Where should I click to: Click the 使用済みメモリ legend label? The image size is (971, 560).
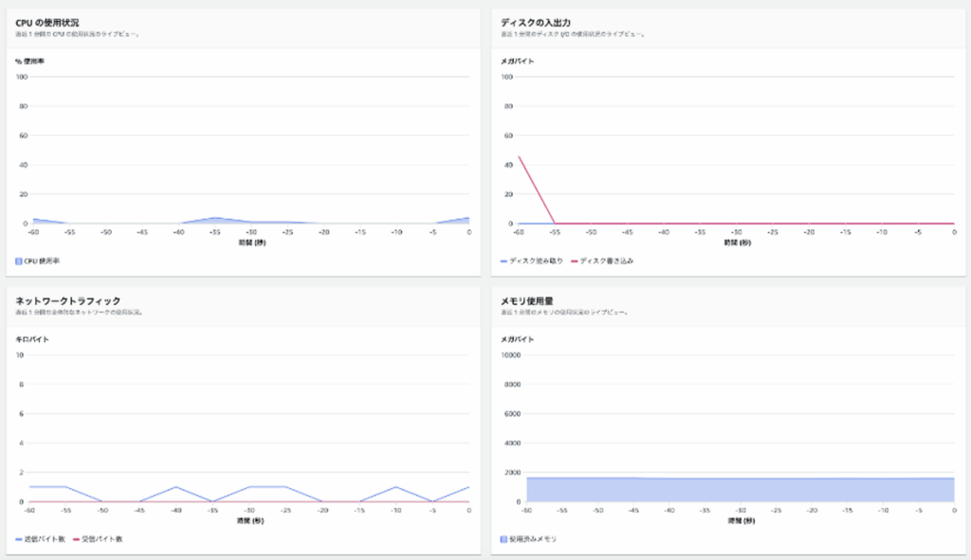(534, 538)
